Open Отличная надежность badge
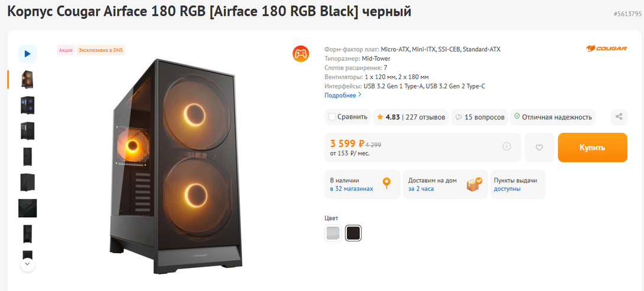644x291 pixels. click(x=552, y=117)
